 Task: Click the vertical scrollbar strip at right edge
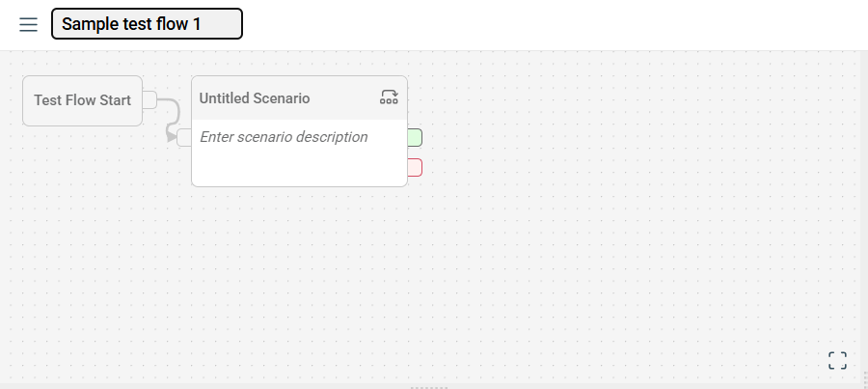pos(863,212)
